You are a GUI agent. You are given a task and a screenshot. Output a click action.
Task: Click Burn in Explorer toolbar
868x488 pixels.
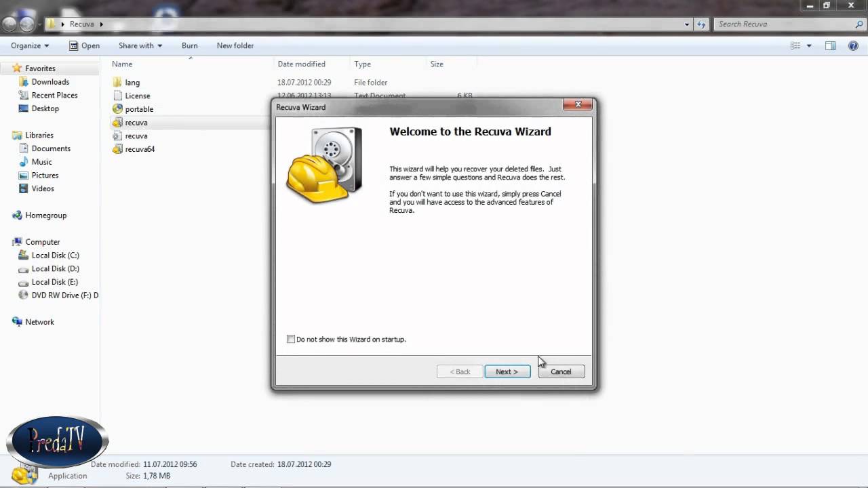190,45
